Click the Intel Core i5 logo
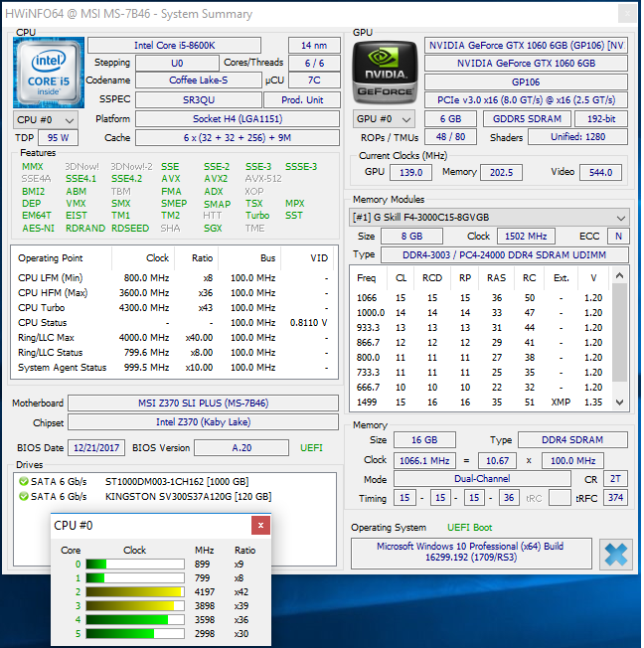Viewport: 644px width, 648px height. pyautogui.click(x=49, y=73)
